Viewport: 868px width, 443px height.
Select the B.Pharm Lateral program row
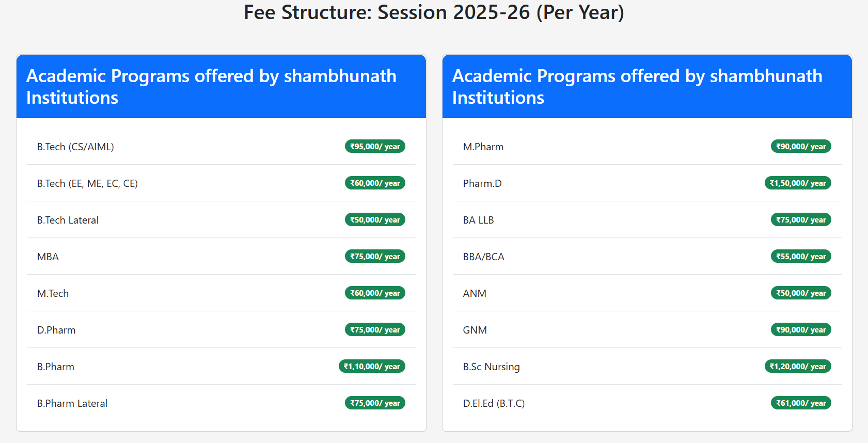[x=72, y=403]
